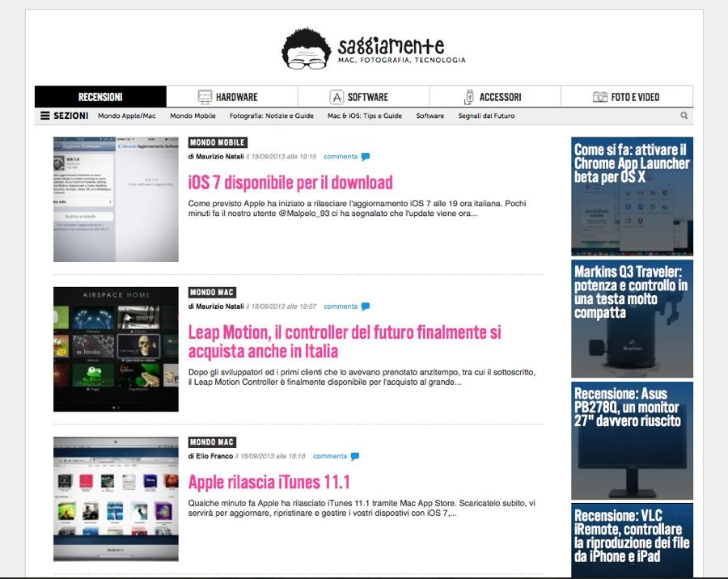This screenshot has height=579, width=728.
Task: Open Fotografia: Notizie e Guide section
Action: point(272,116)
